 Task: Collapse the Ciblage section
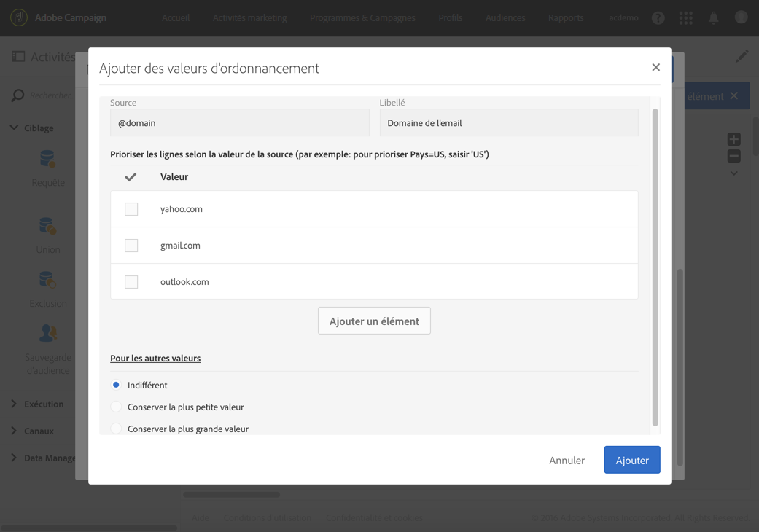tap(14, 128)
